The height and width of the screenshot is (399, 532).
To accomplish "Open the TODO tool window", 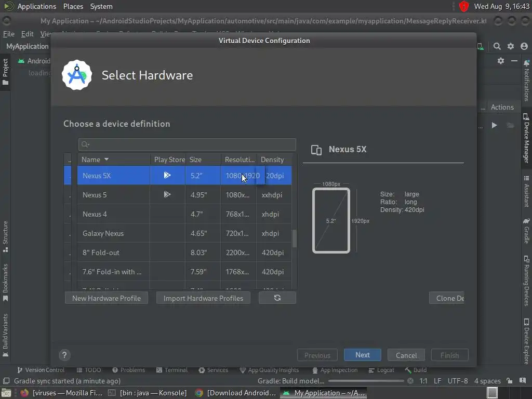I will 89,370.
